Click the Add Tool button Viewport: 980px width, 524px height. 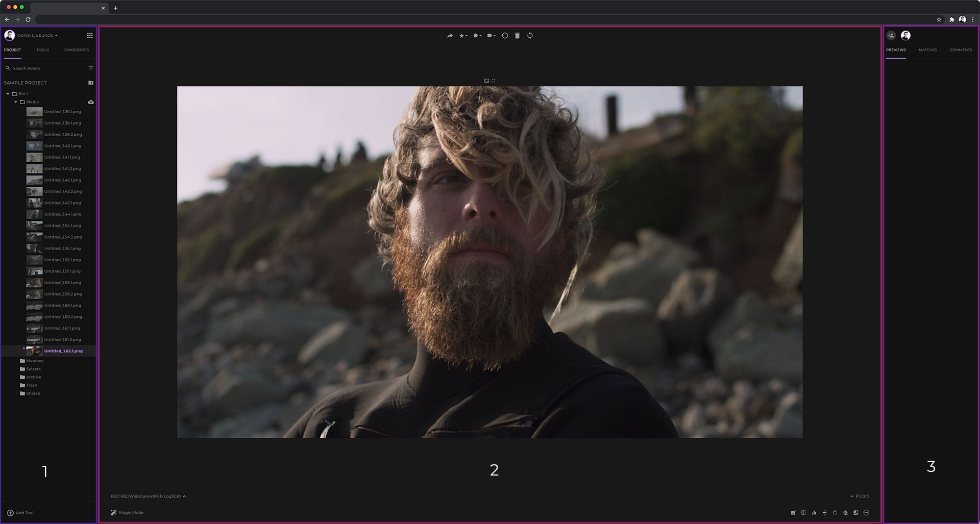20,513
